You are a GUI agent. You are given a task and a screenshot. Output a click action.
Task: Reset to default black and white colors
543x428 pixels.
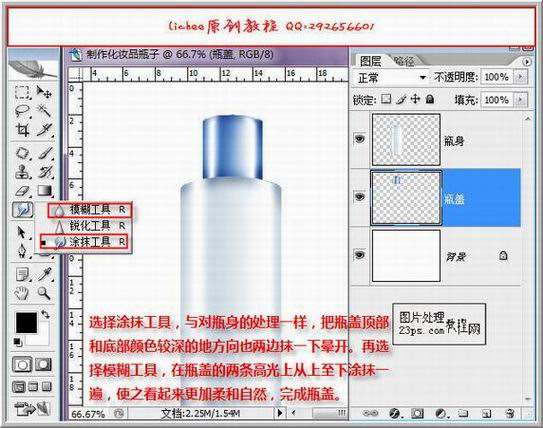coord(17,342)
